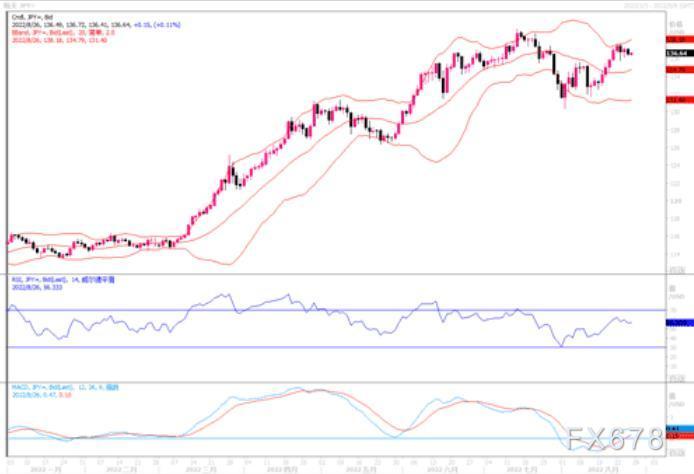Click the lowest red lower-band price tag
Viewport: 694px width, 474px height.
coord(679,100)
